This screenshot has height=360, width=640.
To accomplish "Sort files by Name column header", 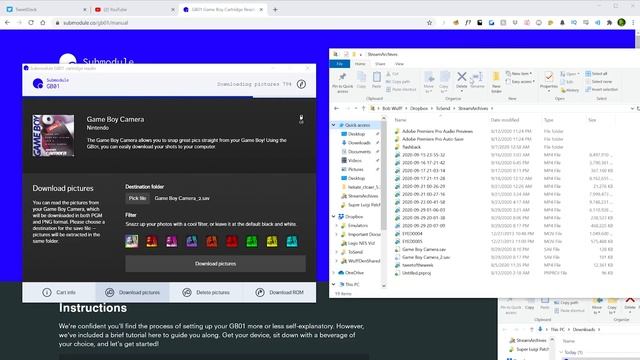I will click(x=400, y=120).
